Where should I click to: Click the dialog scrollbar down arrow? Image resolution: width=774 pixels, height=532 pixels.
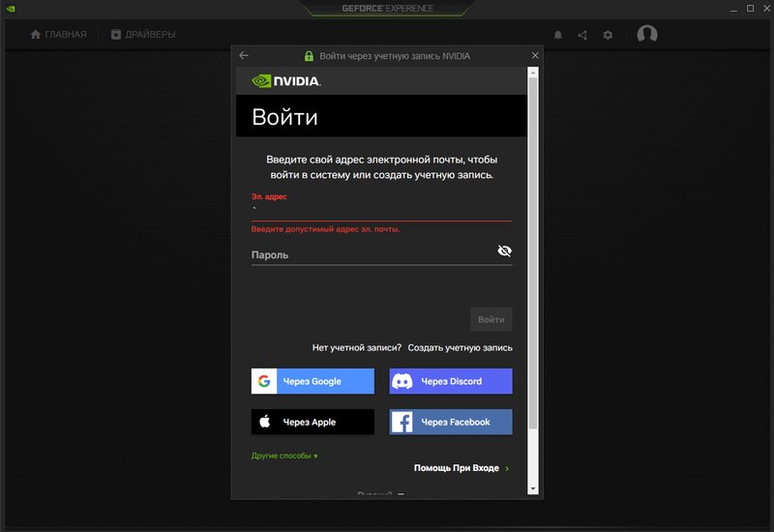[533, 489]
